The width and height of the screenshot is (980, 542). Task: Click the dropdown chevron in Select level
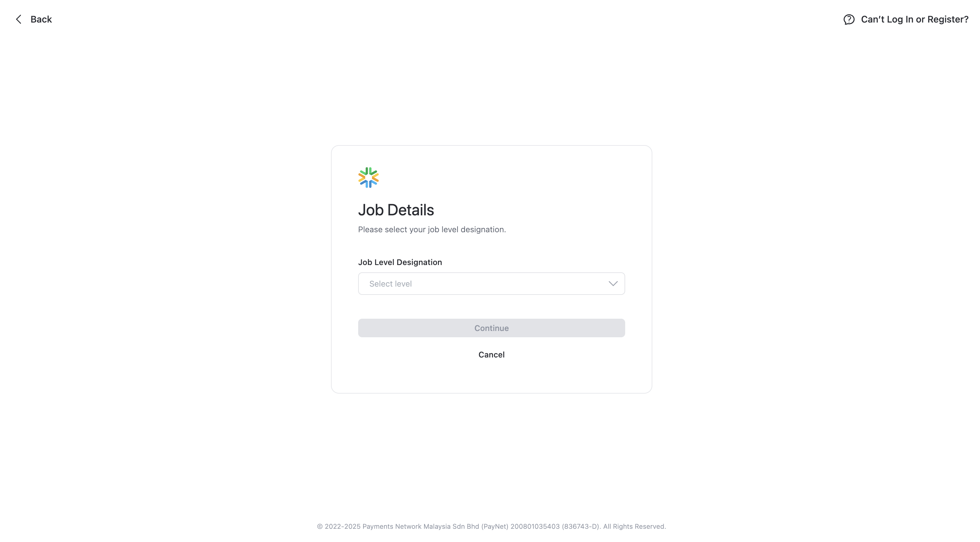coord(613,284)
